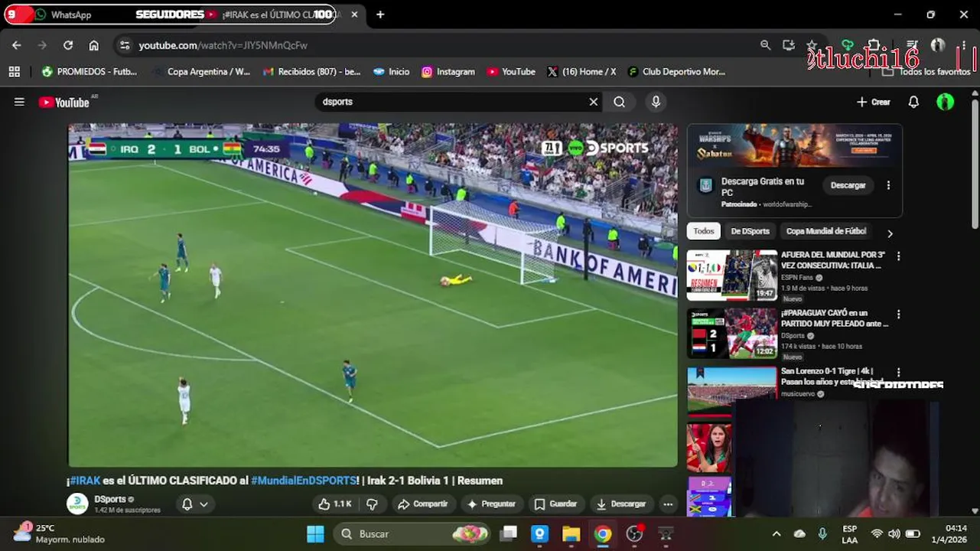Open San Lorenzo 0-1 Tigre thumbnail
The image size is (980, 551).
(731, 390)
